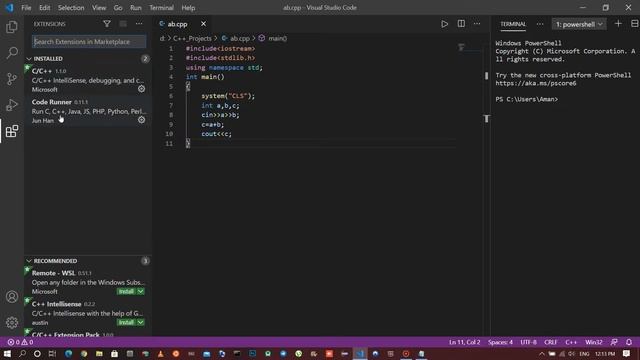Click the feedback icon in status bar
This screenshot has width=640, height=360.
pos(614,342)
